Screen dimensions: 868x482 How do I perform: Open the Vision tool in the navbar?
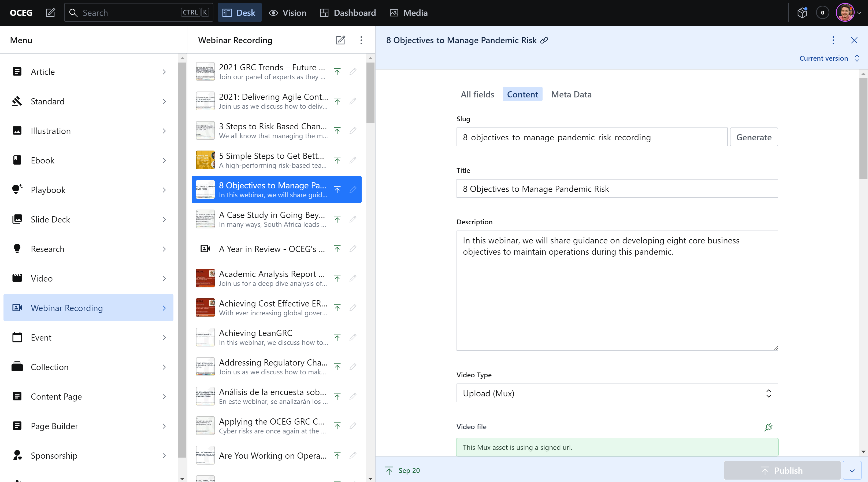point(287,13)
